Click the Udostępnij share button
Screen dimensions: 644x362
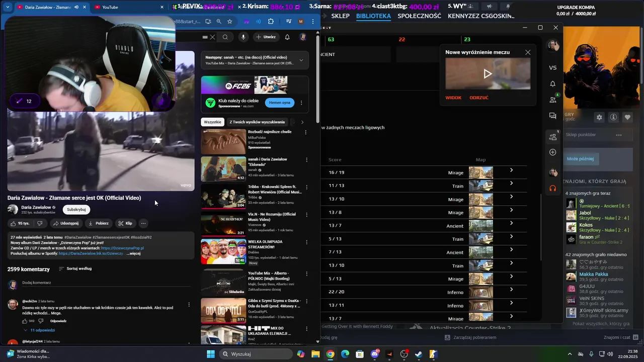coord(65,223)
